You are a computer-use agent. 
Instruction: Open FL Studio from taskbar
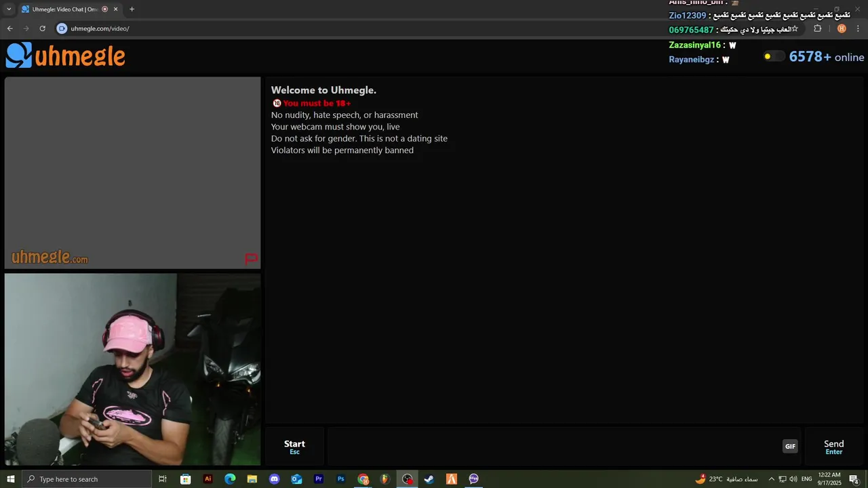click(x=385, y=479)
